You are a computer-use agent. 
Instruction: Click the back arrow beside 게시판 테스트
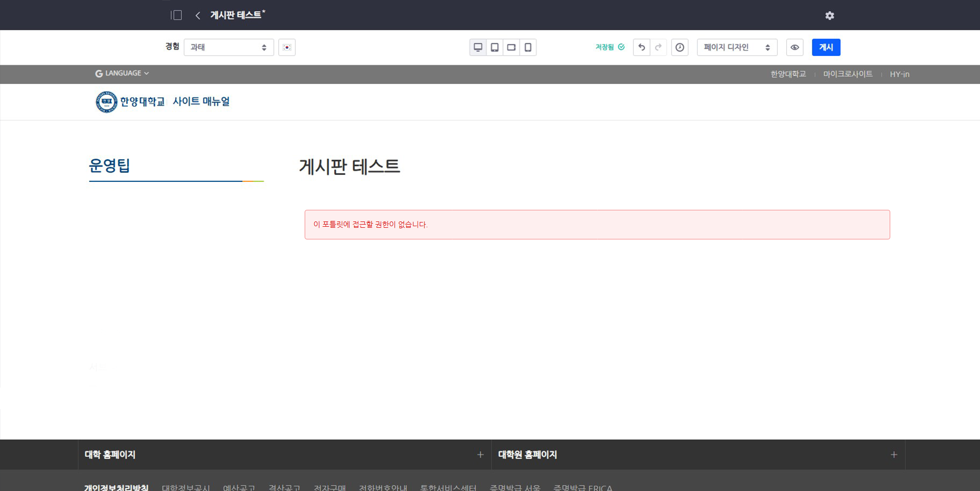tap(197, 15)
